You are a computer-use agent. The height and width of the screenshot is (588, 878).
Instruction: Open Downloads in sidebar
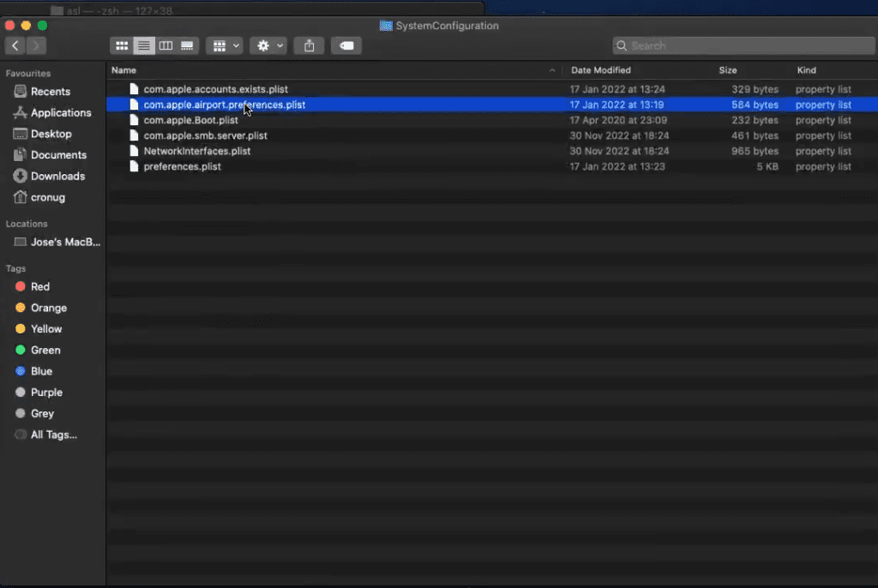57,176
